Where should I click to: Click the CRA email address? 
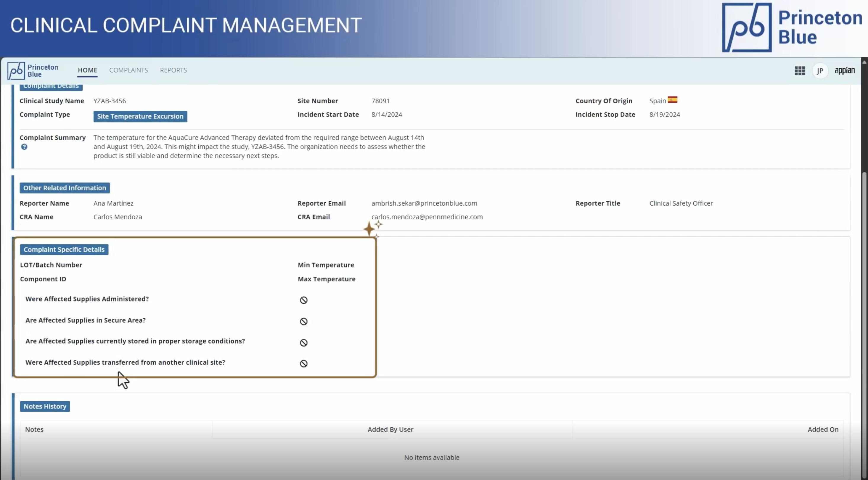(427, 217)
